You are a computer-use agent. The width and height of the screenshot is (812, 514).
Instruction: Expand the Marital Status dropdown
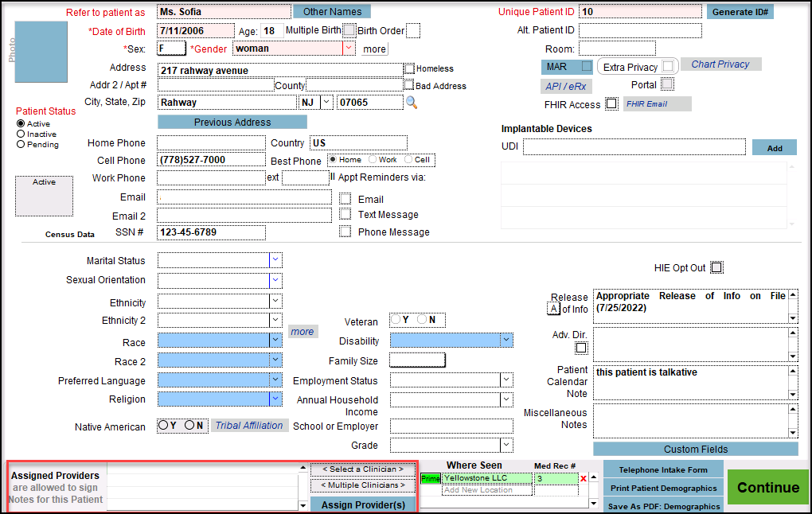point(275,260)
